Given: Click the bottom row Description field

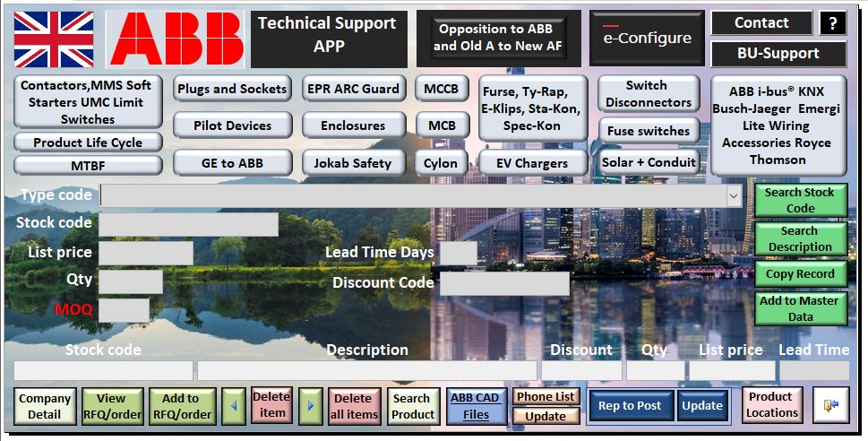Looking at the screenshot, I should pyautogui.click(x=367, y=371).
